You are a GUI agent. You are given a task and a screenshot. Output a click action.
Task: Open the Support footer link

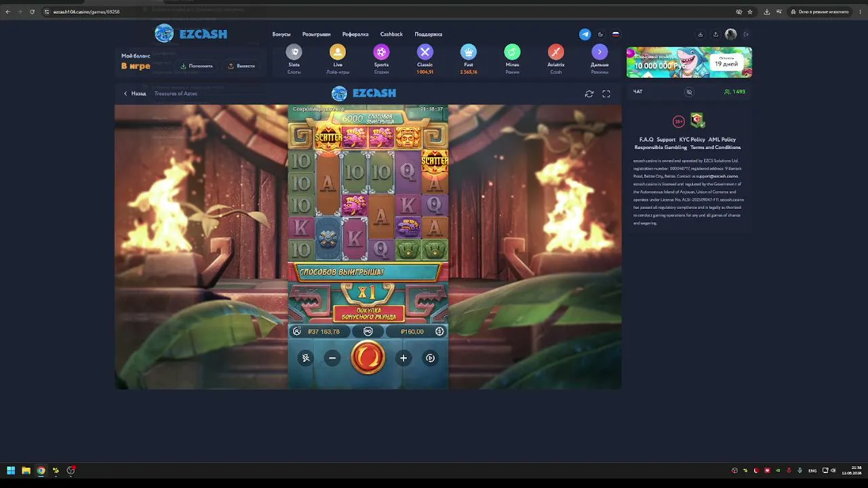click(x=666, y=140)
